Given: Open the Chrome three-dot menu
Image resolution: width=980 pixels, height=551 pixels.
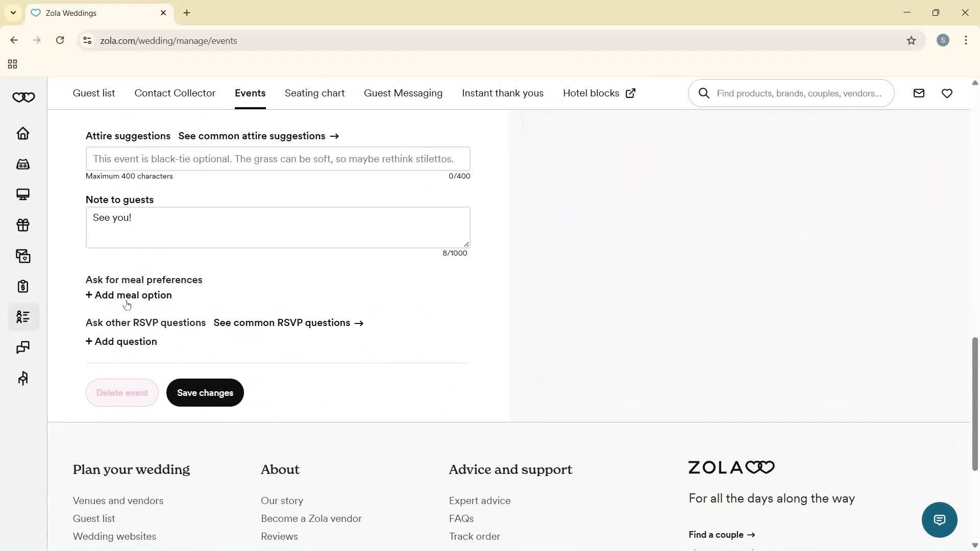Looking at the screenshot, I should (x=966, y=40).
